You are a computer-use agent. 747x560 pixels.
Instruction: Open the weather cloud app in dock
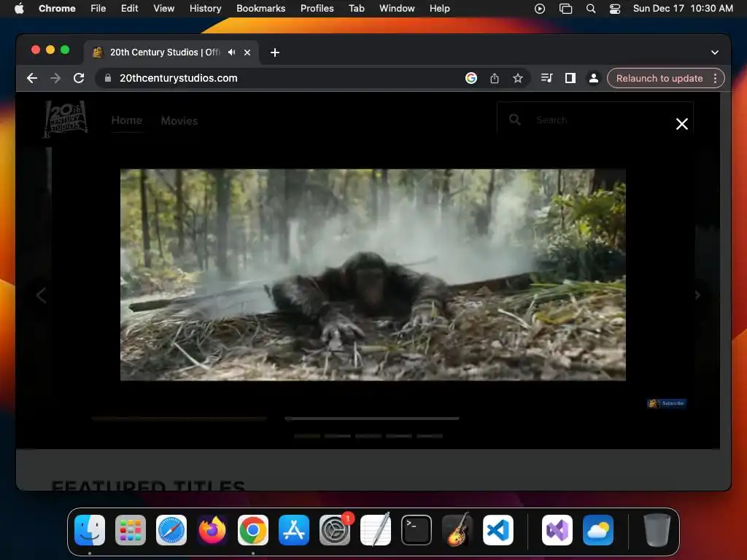click(598, 530)
